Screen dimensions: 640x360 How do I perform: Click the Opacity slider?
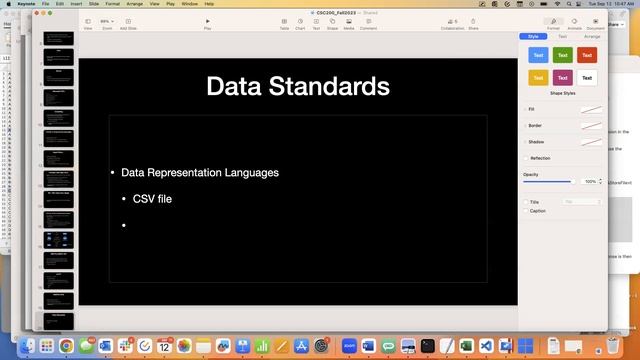pyautogui.click(x=549, y=182)
